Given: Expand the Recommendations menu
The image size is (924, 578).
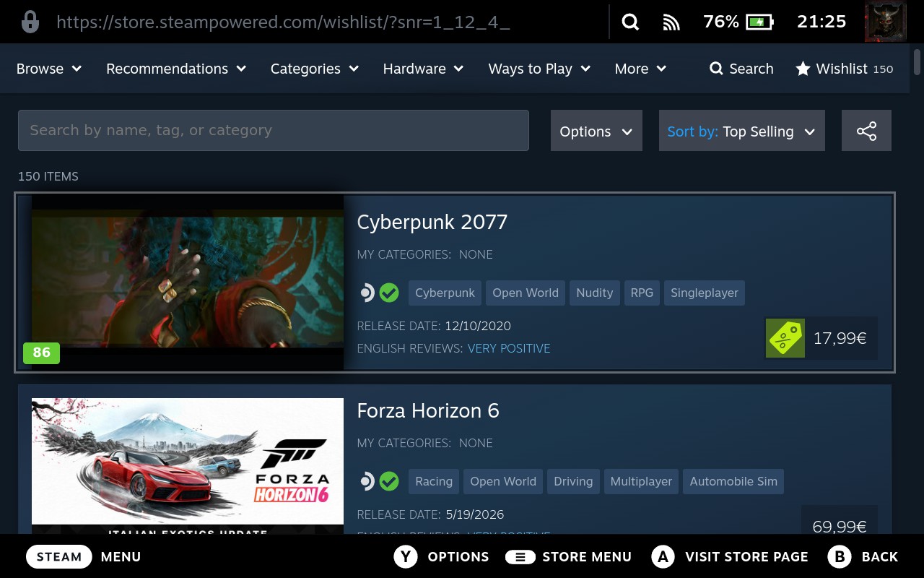Looking at the screenshot, I should coord(176,69).
